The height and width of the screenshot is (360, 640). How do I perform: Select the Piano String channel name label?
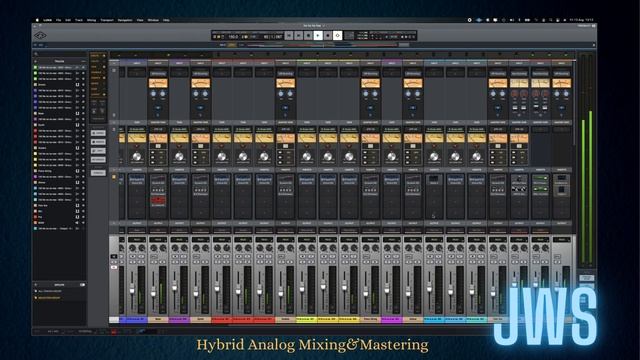(x=370, y=320)
